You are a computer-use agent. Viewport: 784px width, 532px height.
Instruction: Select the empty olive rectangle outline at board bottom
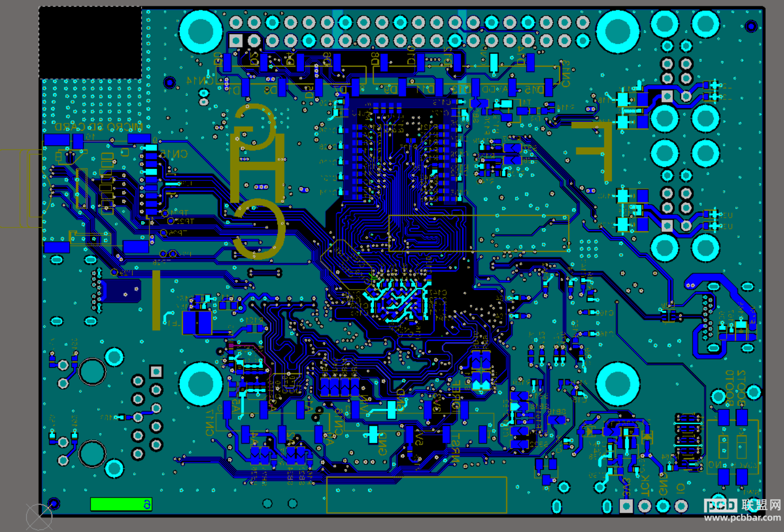[x=416, y=494]
